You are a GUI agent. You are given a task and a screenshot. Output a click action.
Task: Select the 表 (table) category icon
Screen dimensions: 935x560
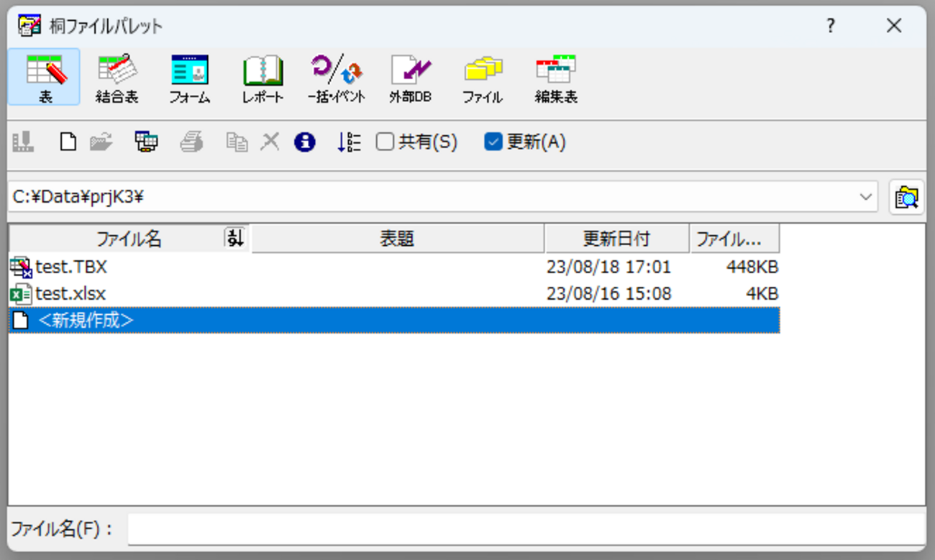[44, 78]
